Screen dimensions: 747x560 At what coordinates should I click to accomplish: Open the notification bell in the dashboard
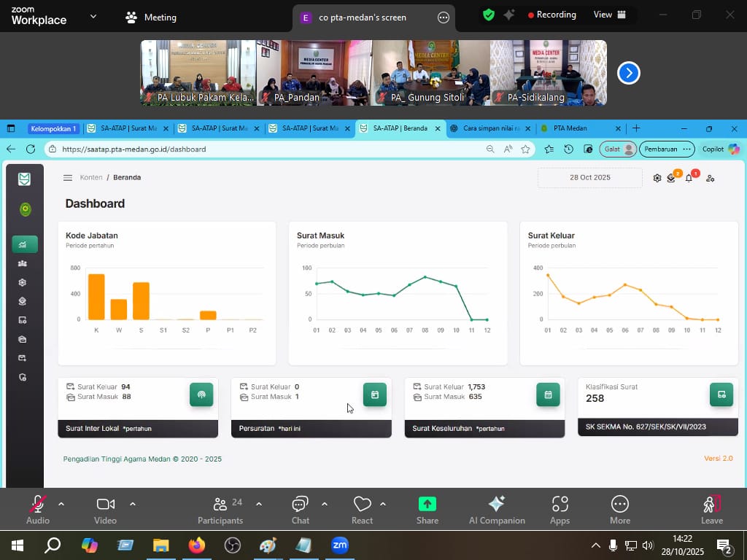[x=689, y=178]
